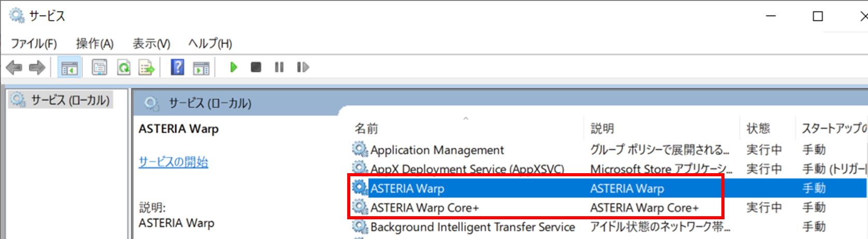Screen dimensions: 868x239
Task: Start the service with green play icon
Action: click(x=233, y=67)
